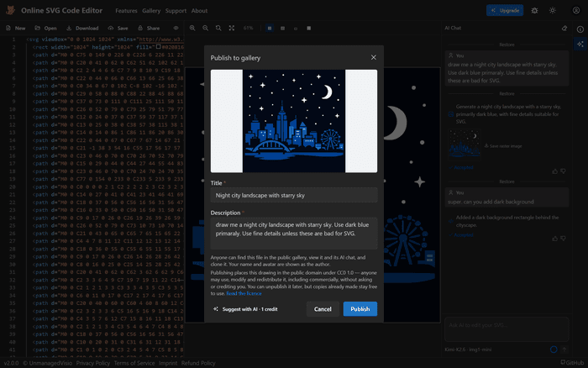588x368 pixels.
Task: Open the Terms of Service link
Action: pos(134,363)
